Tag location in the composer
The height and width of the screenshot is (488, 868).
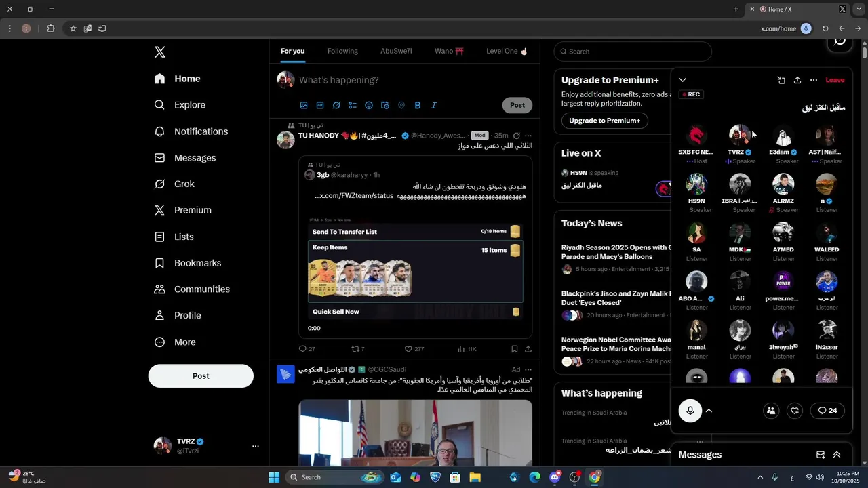coord(401,106)
